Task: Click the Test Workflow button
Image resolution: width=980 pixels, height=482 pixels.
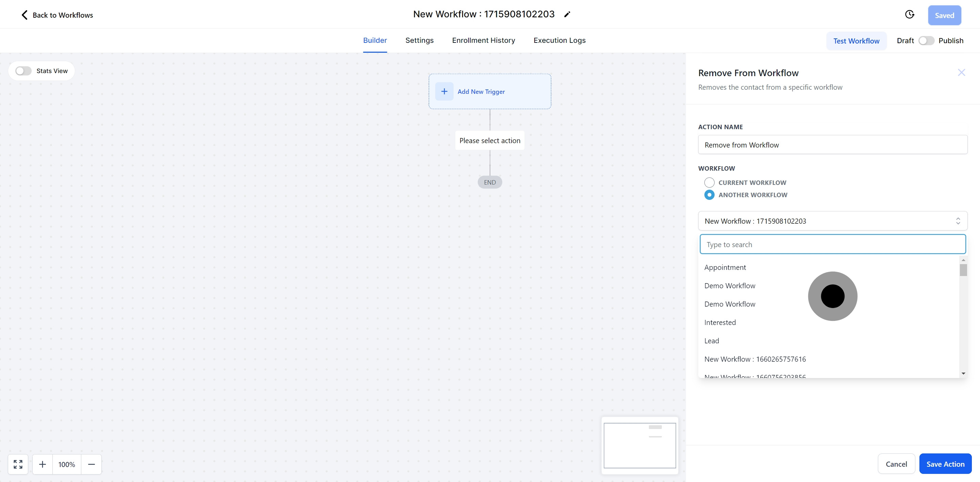Action: coord(856,41)
